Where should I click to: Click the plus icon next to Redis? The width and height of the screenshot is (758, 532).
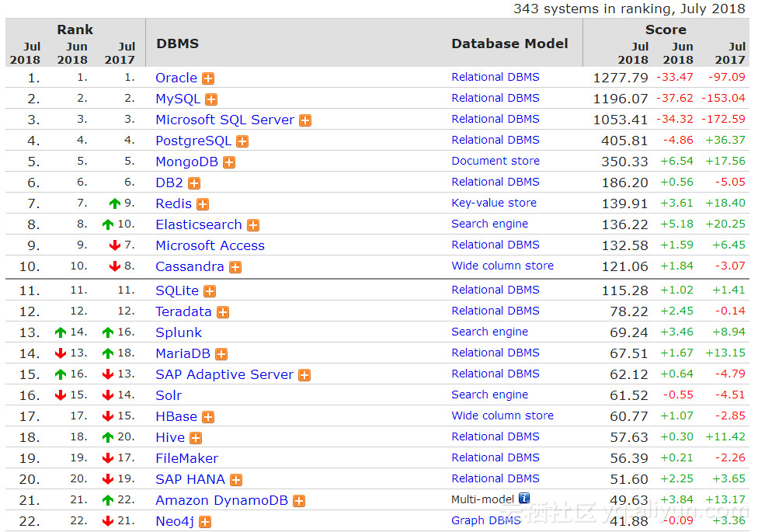[x=203, y=204]
